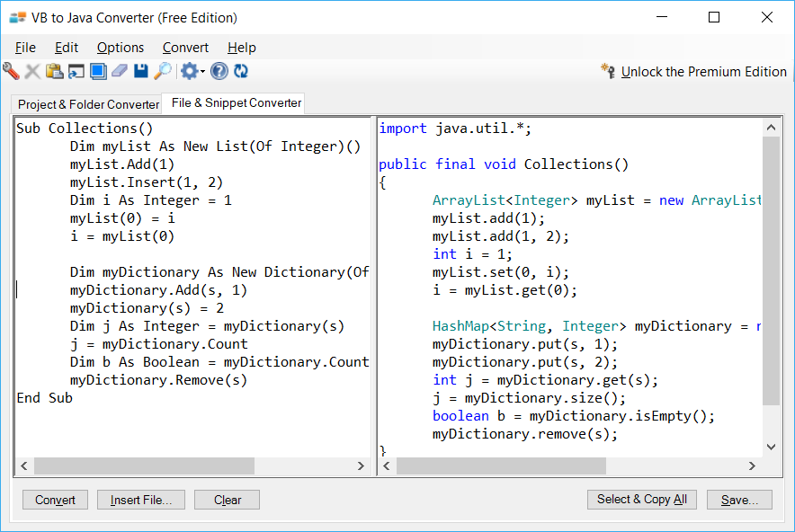This screenshot has width=795, height=532.
Task: Click the "myDictionary.Remove(s)" VB line
Action: click(x=158, y=380)
